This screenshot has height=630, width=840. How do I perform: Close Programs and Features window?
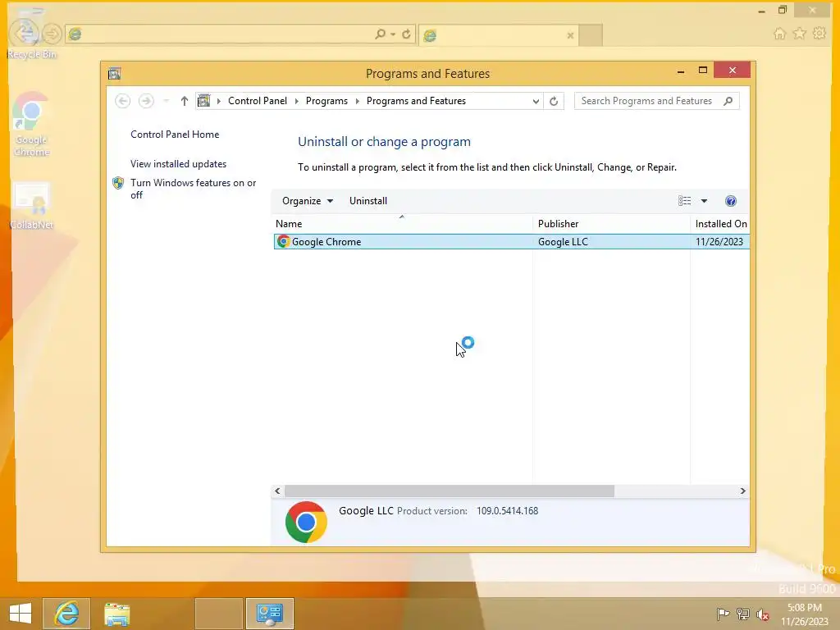[x=733, y=71]
